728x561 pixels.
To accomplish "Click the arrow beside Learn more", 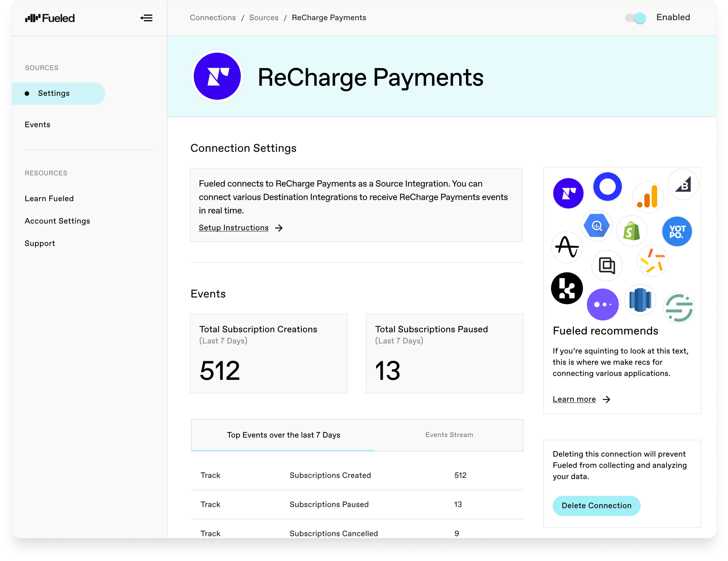I will point(607,399).
